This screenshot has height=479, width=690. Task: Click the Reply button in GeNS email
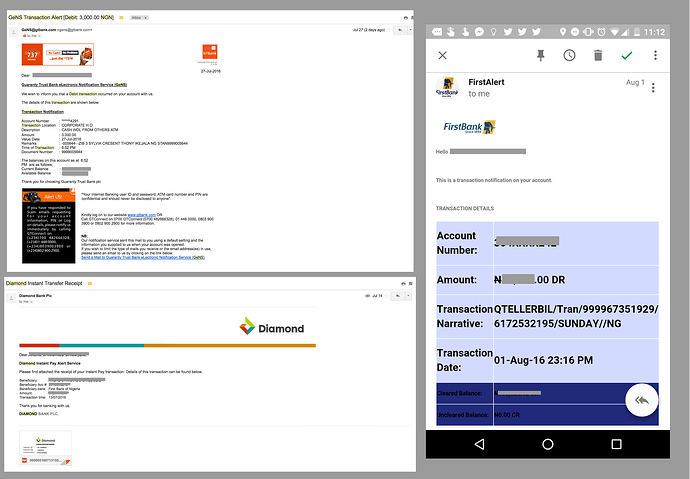click(x=400, y=30)
